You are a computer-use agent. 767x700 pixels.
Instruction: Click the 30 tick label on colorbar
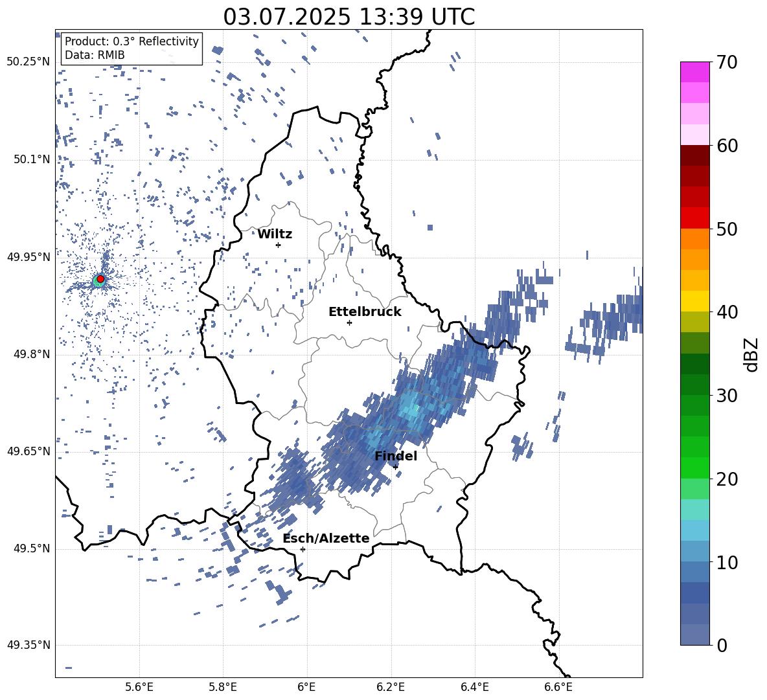click(x=726, y=396)
